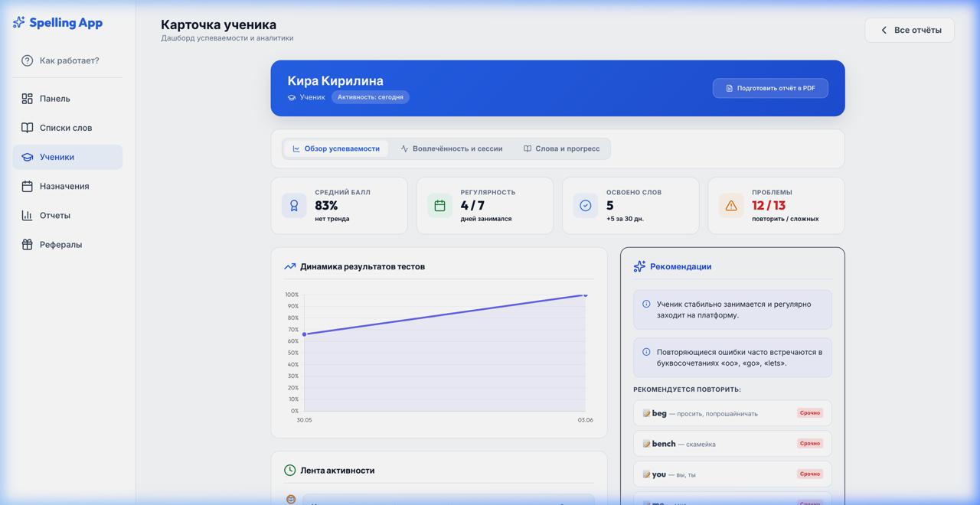Click the line chart icon in Обзор успеваемости tab
Screen dimensions: 980x505
point(296,148)
